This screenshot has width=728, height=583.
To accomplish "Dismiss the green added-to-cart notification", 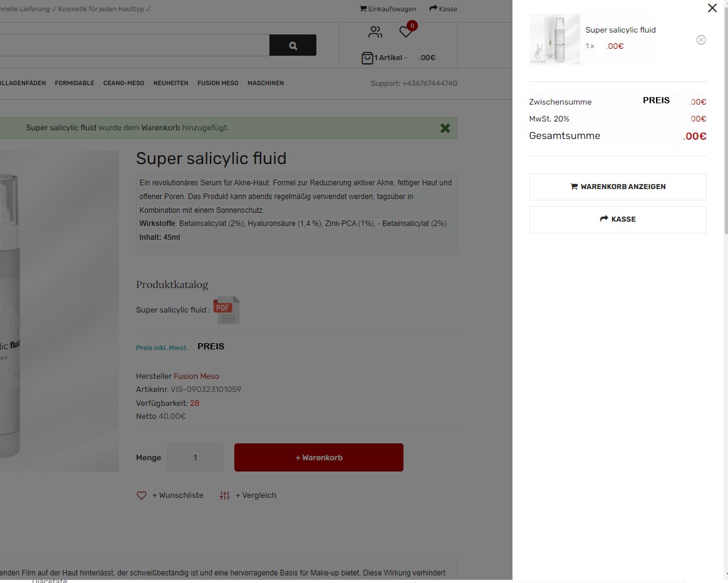I will point(445,128).
